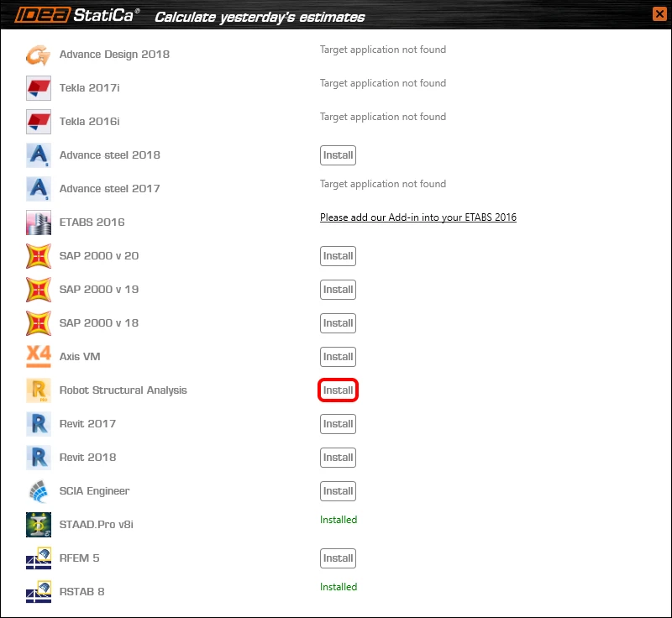Screen dimensions: 672x618
Task: Click the SCIA Engineer icon
Action: click(x=38, y=491)
